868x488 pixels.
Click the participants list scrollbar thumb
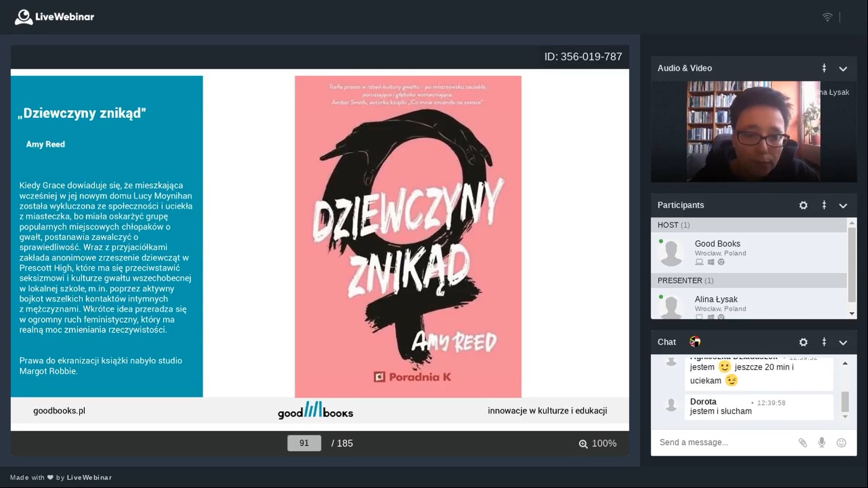tap(852, 264)
